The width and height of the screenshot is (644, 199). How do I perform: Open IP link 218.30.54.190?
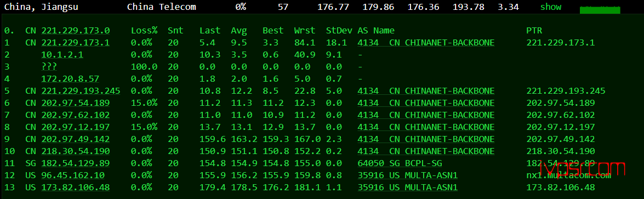[x=75, y=151]
